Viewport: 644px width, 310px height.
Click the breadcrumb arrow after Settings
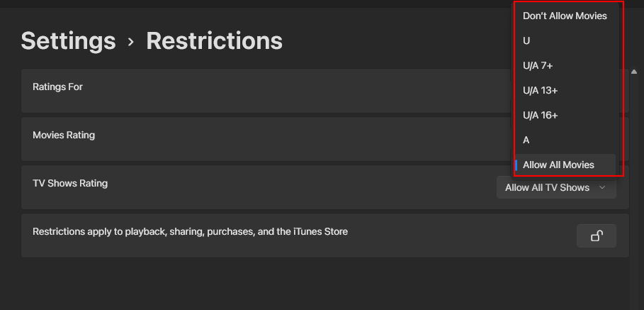pos(130,42)
